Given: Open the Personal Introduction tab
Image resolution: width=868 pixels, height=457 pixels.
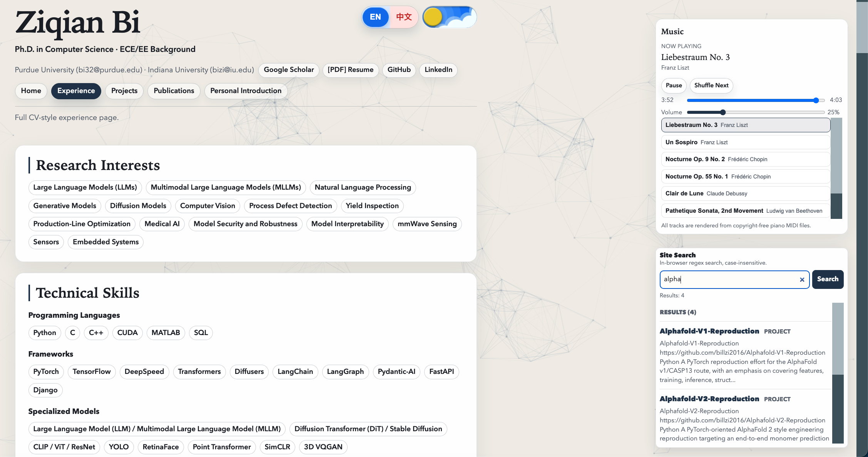Looking at the screenshot, I should pyautogui.click(x=246, y=91).
